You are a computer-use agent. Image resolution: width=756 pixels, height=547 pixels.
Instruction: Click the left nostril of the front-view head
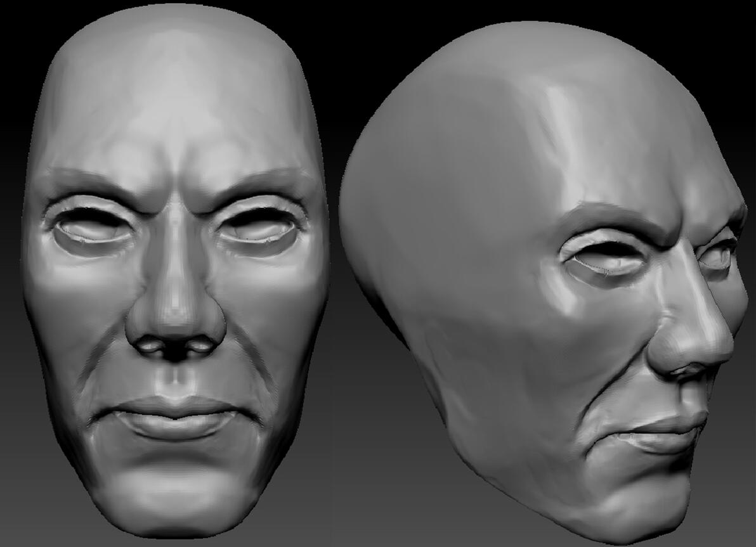coord(147,345)
